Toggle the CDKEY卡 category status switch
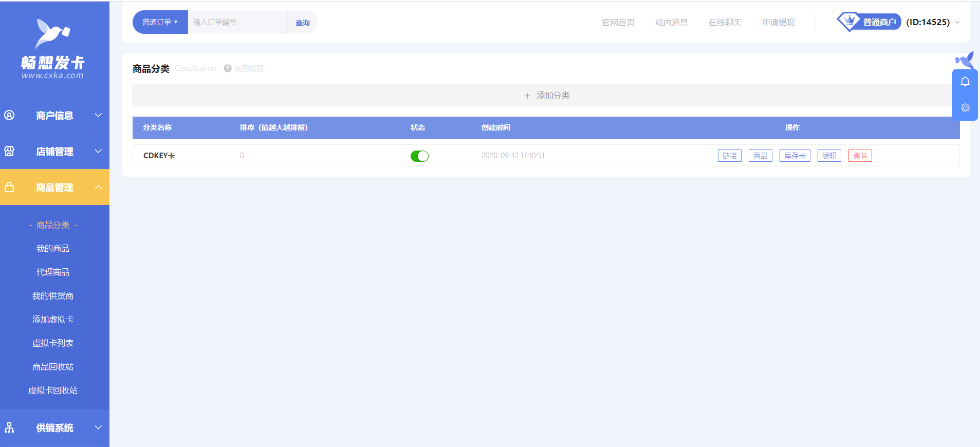 [419, 156]
